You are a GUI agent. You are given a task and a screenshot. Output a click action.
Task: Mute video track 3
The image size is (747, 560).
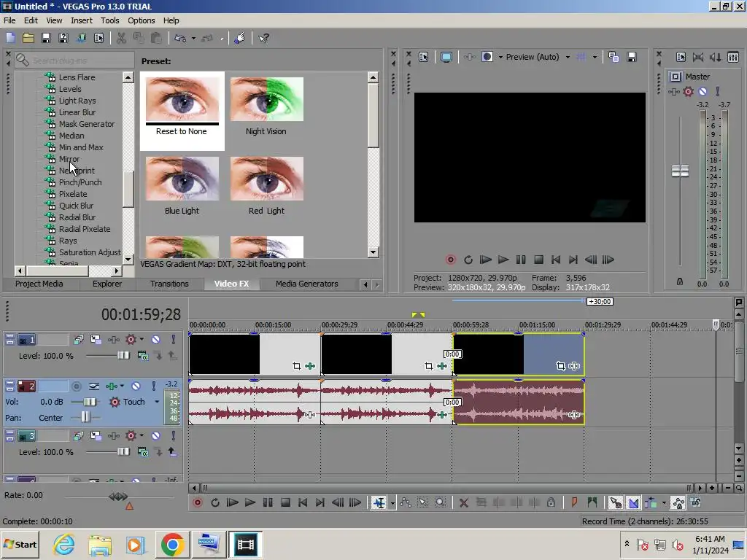[x=156, y=436]
